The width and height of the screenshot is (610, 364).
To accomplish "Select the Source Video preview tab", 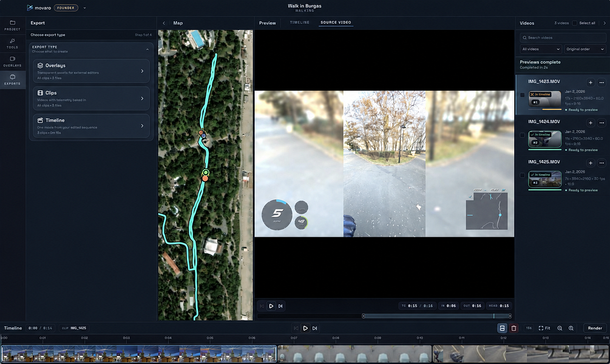I will coord(336,22).
